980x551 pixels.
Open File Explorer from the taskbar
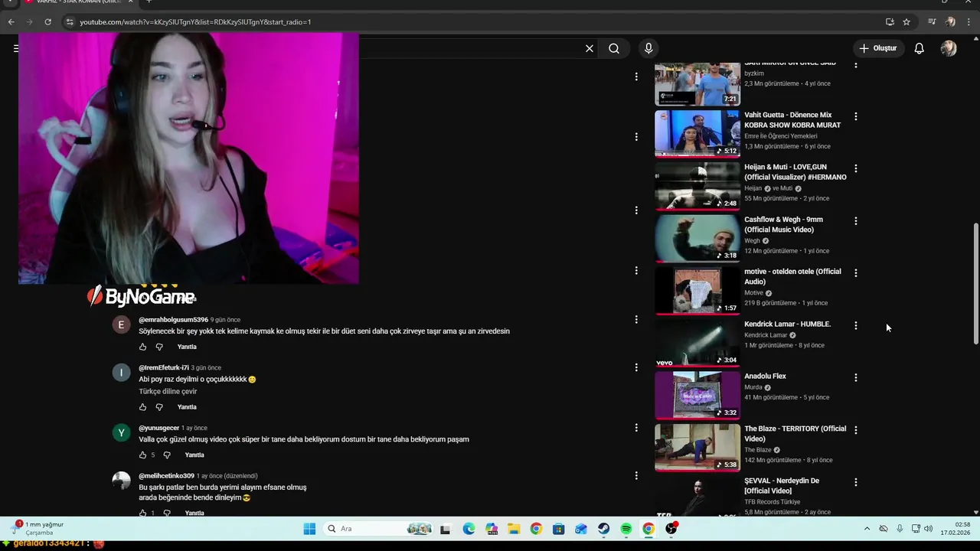[x=514, y=529]
